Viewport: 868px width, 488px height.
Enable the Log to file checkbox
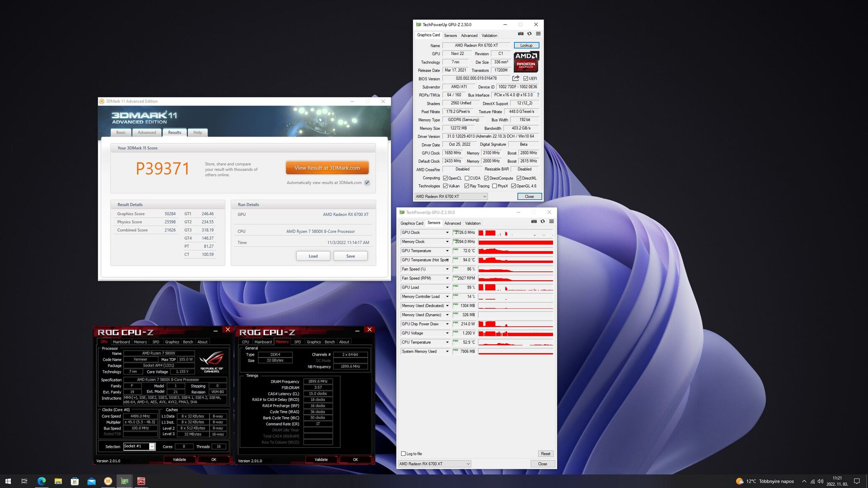click(403, 454)
